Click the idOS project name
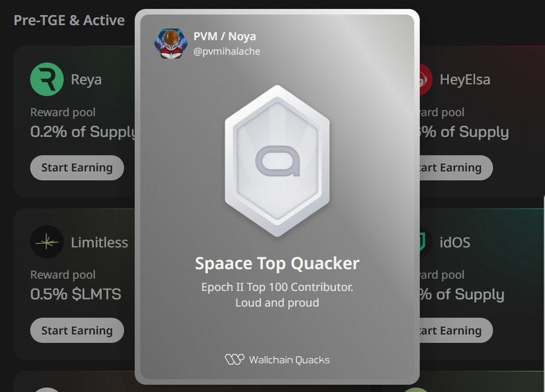Viewport: 545px width, 392px height. coord(455,243)
